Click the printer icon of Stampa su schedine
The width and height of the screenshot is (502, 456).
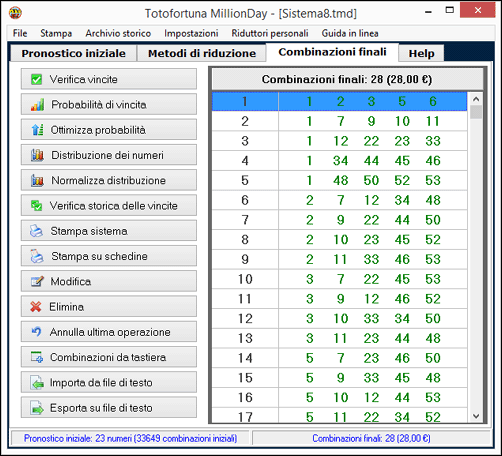point(37,256)
